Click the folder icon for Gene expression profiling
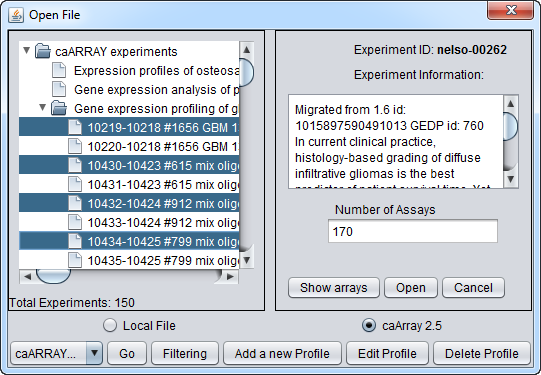Screen dimensions: 541x375 pyautogui.click(x=59, y=108)
